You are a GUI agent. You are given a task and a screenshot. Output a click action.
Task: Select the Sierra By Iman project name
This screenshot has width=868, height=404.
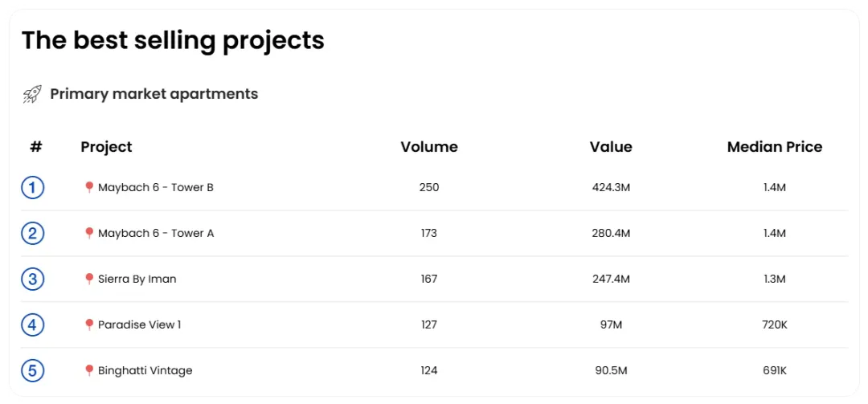coord(137,280)
